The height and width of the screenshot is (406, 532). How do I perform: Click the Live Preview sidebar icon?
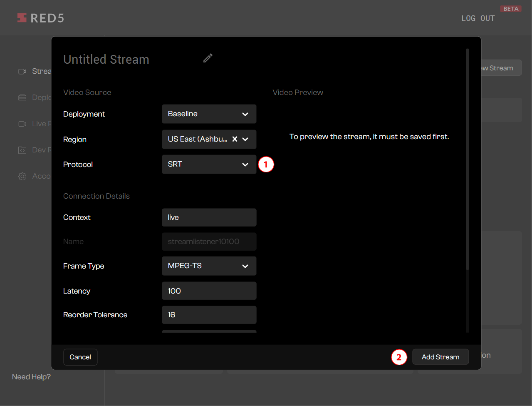point(22,124)
